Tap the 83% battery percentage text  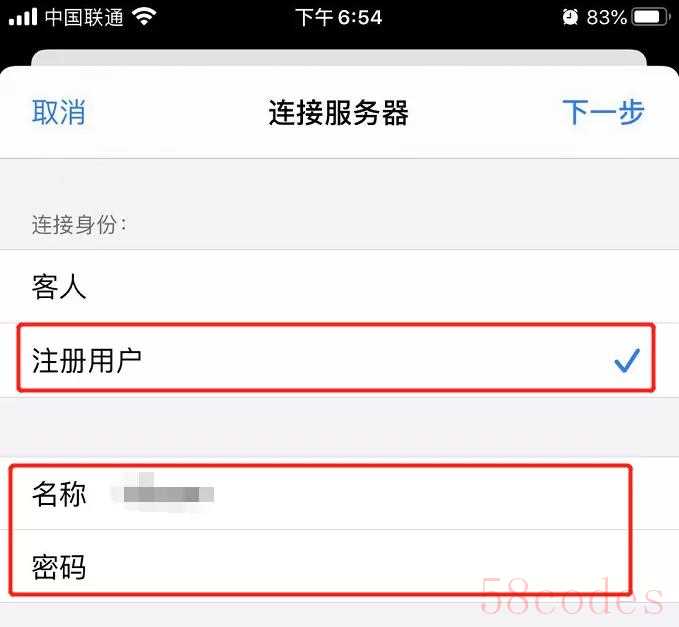607,17
